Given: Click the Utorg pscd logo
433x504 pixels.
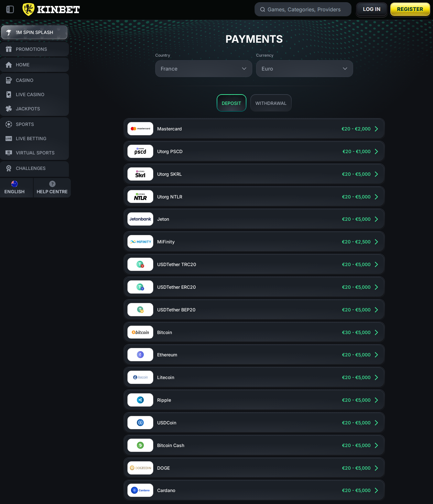Looking at the screenshot, I should pos(140,151).
